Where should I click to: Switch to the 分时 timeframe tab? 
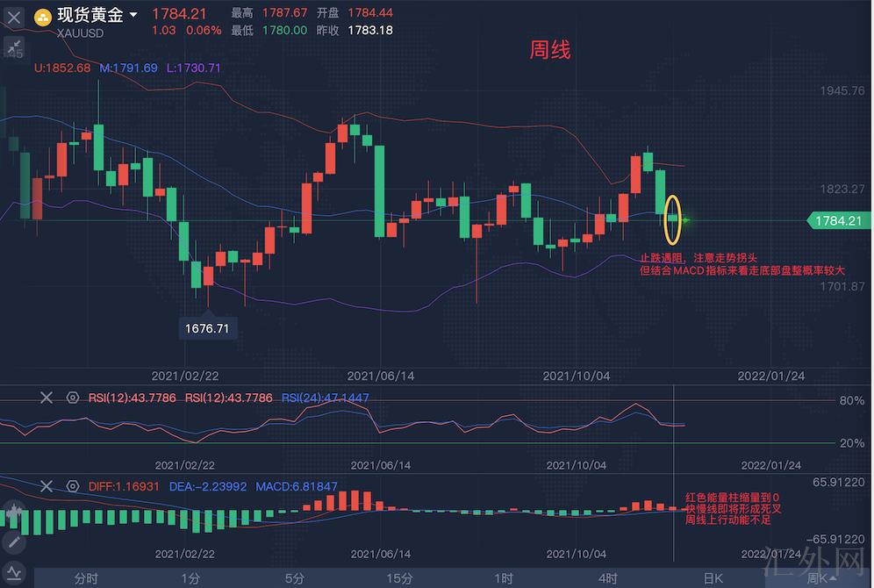pyautogui.click(x=86, y=578)
